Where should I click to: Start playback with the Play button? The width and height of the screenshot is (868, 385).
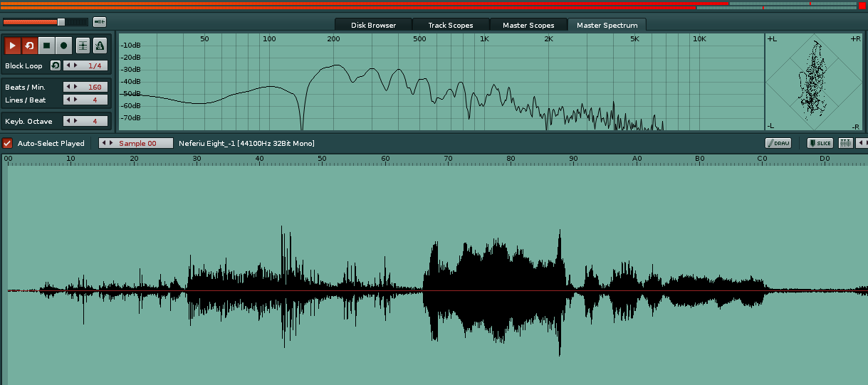click(x=13, y=46)
